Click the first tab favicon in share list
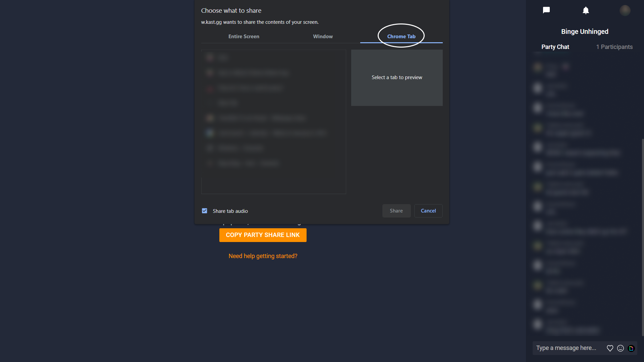644x362 pixels. (210, 57)
